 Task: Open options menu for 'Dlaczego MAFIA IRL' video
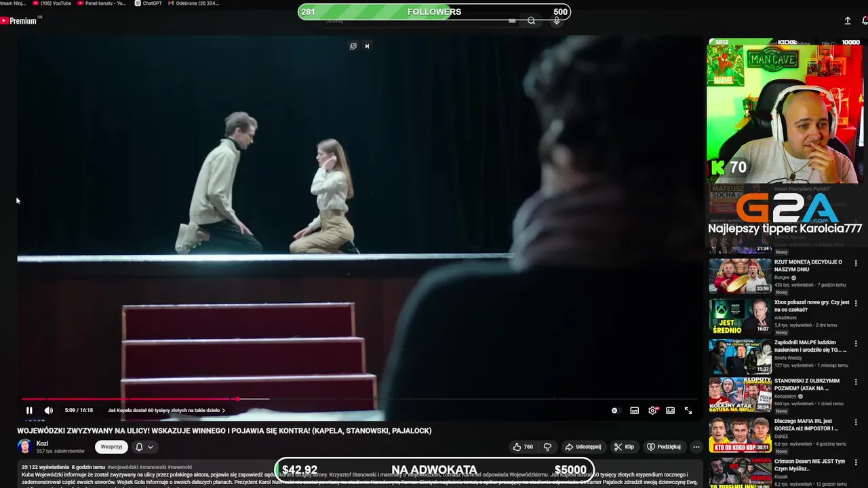[856, 422]
